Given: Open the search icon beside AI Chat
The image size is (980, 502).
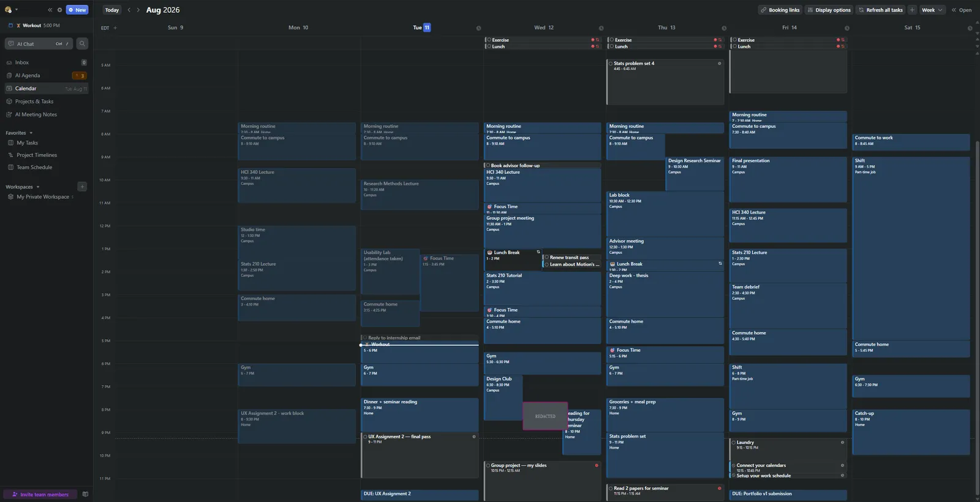Looking at the screenshot, I should pyautogui.click(x=82, y=43).
